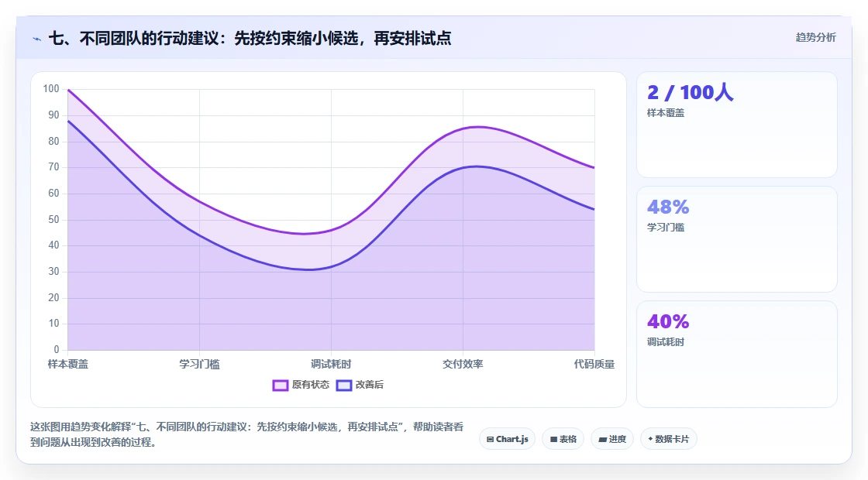Toggle the 原有状态 legend swatch
868x480 pixels.
pos(280,385)
